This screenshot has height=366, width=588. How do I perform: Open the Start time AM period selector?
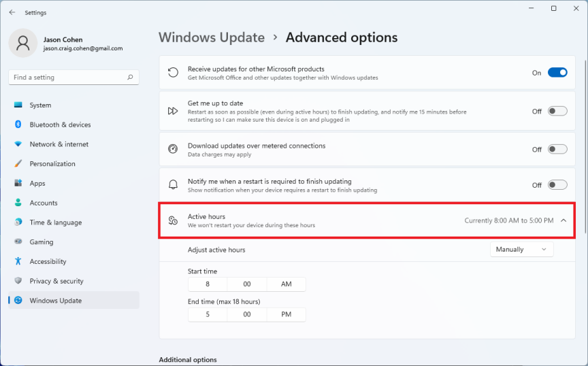(x=286, y=284)
